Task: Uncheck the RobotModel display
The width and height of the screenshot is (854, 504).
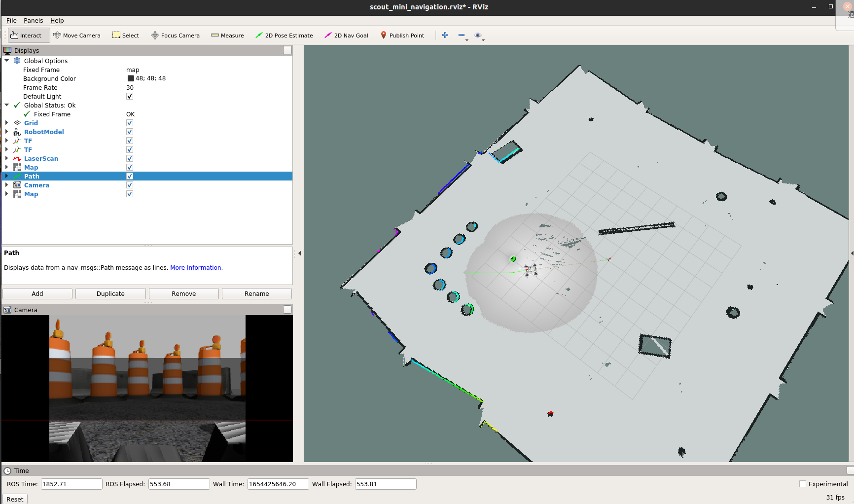Action: (x=130, y=132)
